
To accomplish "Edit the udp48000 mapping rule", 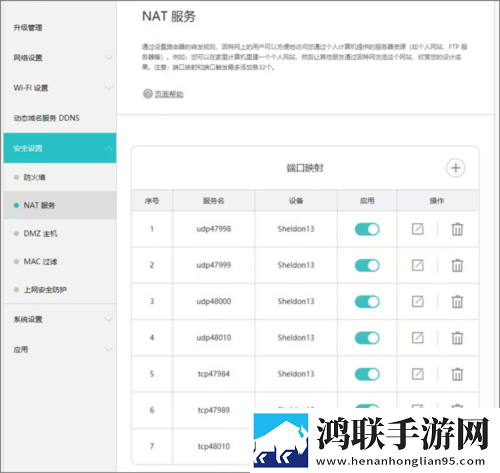I will [x=417, y=301].
